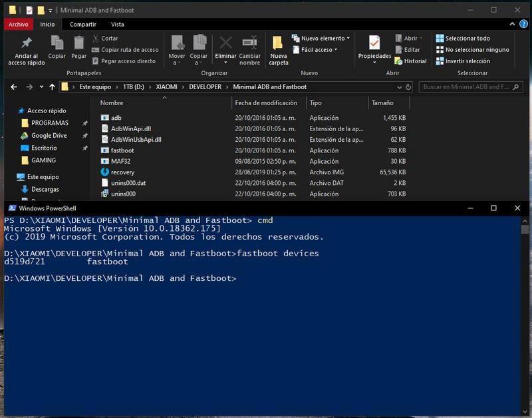Open Fácil acceso dropdown
The width and height of the screenshot is (532, 418).
coord(315,49)
